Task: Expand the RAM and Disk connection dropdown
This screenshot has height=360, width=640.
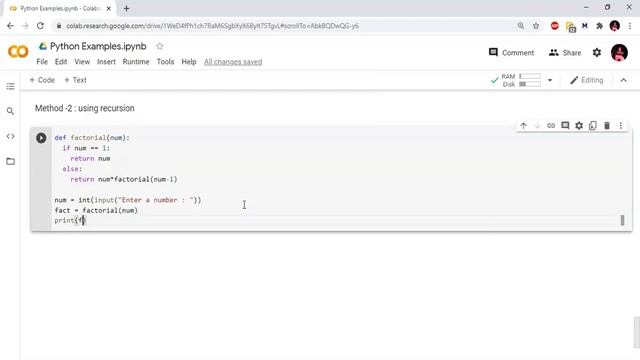Action: click(550, 80)
